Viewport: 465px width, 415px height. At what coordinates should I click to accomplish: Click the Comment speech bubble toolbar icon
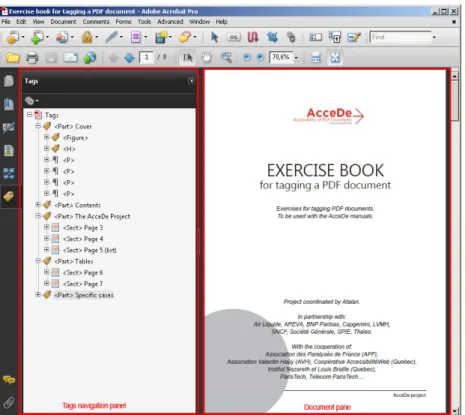(185, 37)
